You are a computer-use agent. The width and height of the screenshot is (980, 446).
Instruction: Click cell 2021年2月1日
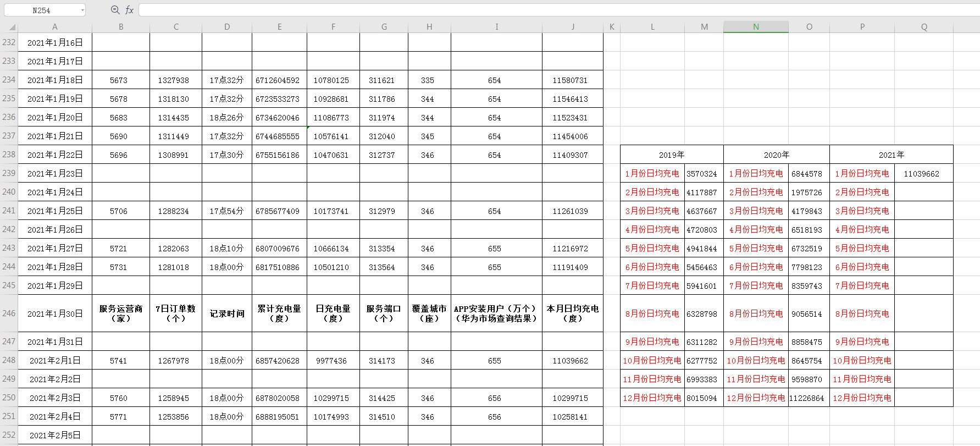[x=55, y=360]
